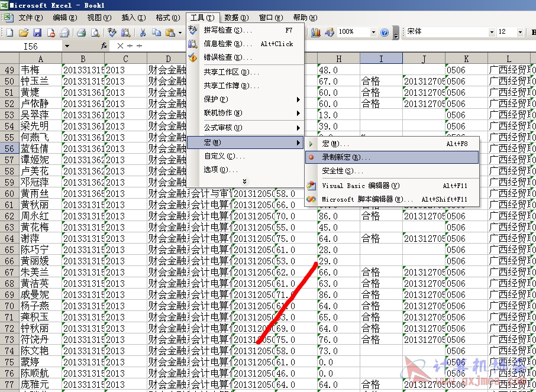
Task: Expand the Name Box dropdown arrow
Action: point(67,46)
